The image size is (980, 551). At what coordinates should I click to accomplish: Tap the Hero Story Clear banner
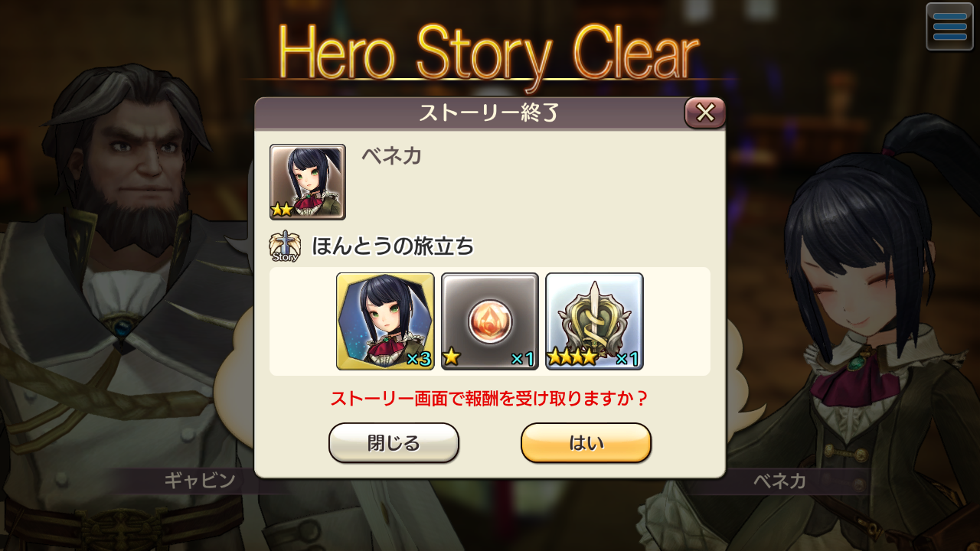(x=488, y=54)
